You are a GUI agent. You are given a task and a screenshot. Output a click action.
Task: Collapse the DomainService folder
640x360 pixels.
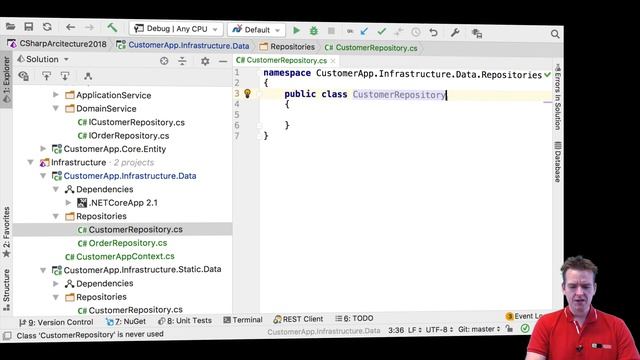click(x=56, y=108)
